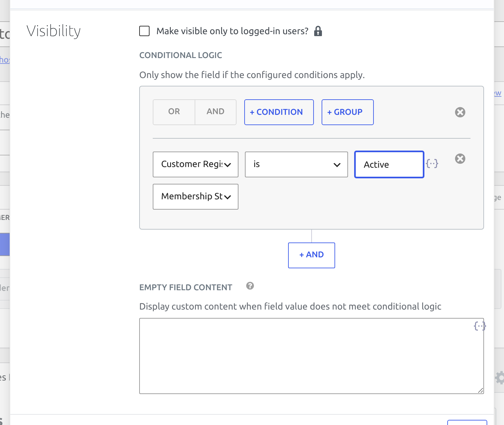
Task: Open merge tags for the Active value
Action: 432,164
